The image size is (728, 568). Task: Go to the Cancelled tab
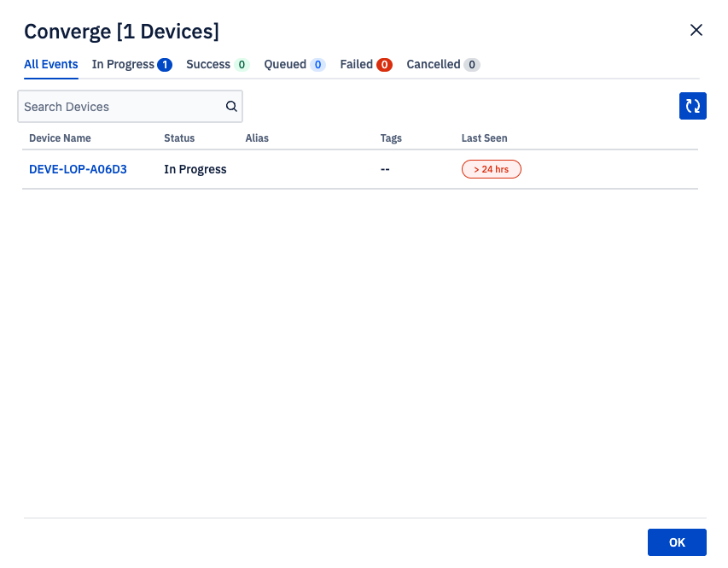pos(442,65)
